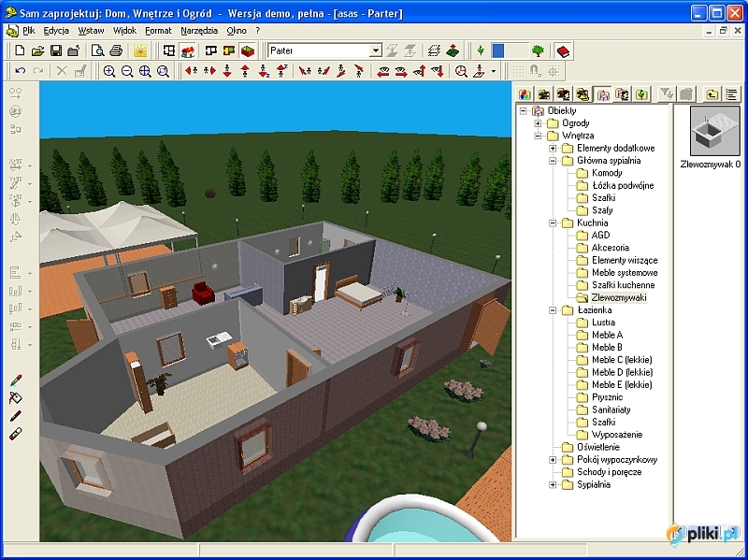Screen dimensions: 748x560
Task: Click the blue color box in toolbar
Action: pyautogui.click(x=498, y=50)
